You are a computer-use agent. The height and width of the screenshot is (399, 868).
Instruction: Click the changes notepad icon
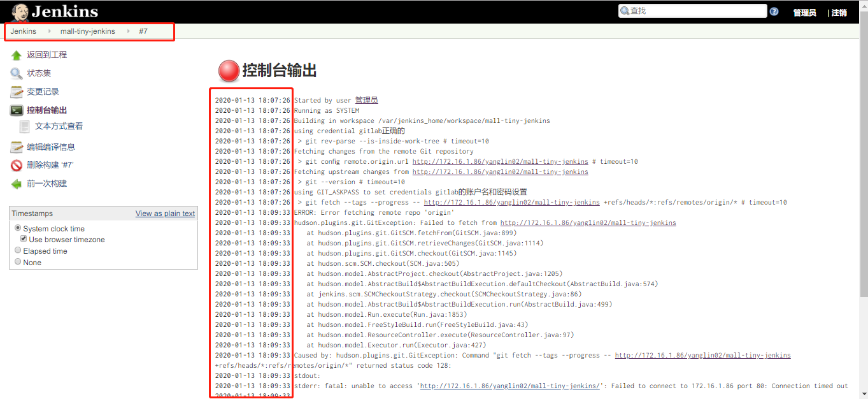pos(17,92)
